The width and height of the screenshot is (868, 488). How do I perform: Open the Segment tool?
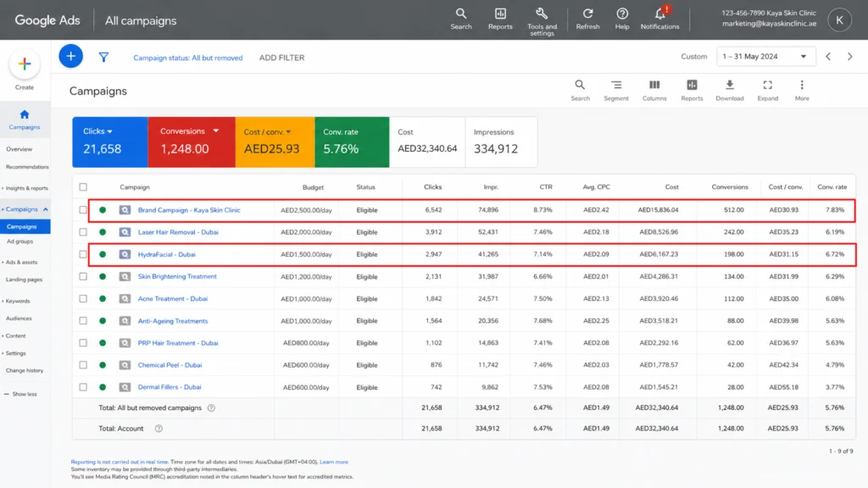(x=616, y=90)
